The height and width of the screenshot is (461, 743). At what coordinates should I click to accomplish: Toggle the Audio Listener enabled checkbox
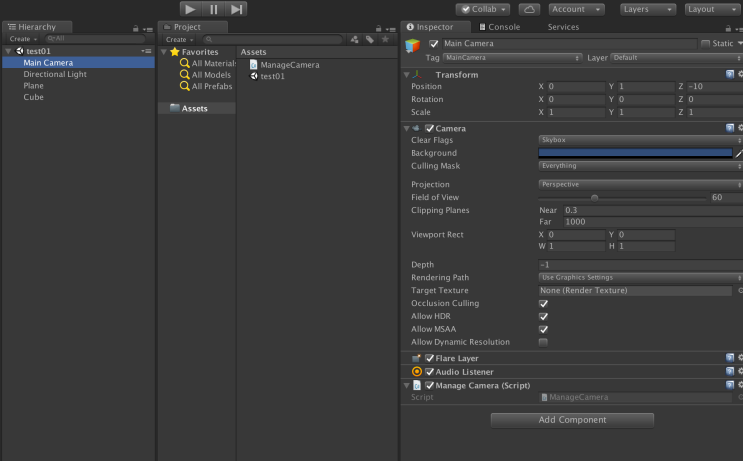[429, 371]
